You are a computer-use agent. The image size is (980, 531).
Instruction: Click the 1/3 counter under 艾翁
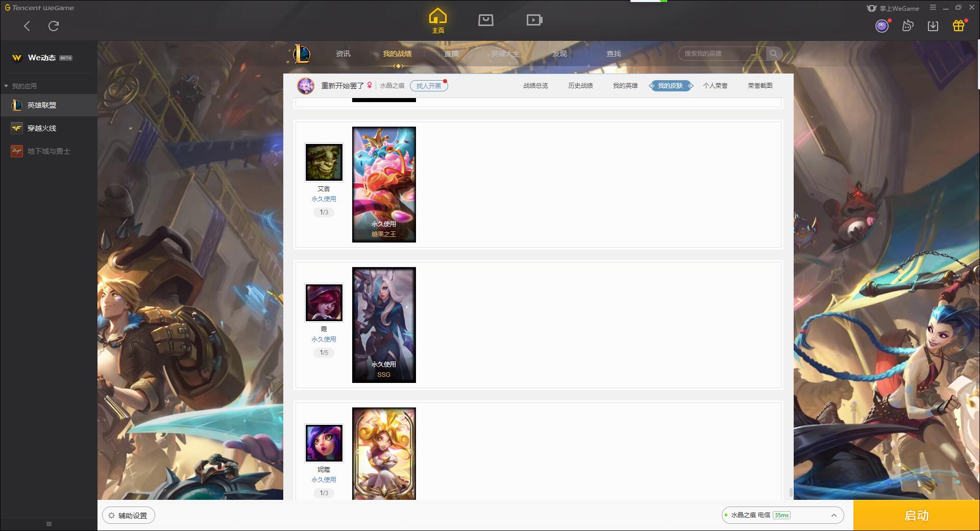tap(324, 212)
